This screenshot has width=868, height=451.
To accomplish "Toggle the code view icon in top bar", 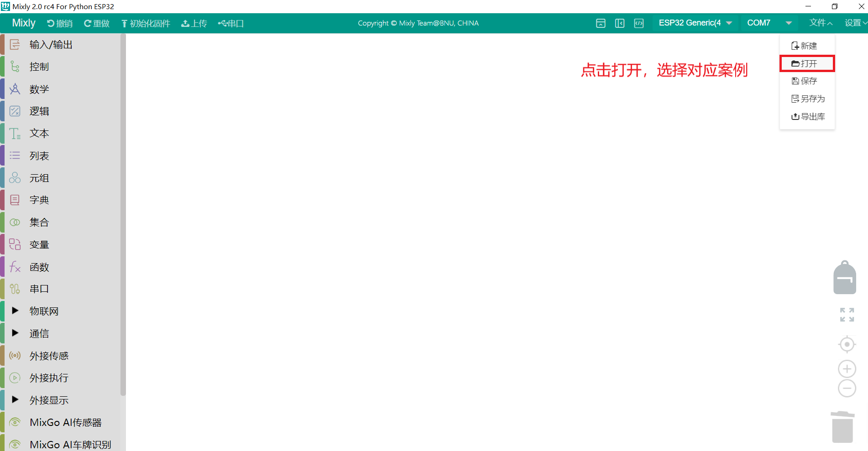I will click(639, 23).
